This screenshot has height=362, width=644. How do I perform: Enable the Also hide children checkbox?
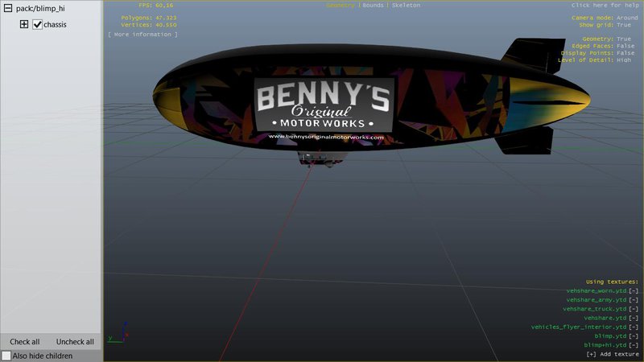coord(6,356)
